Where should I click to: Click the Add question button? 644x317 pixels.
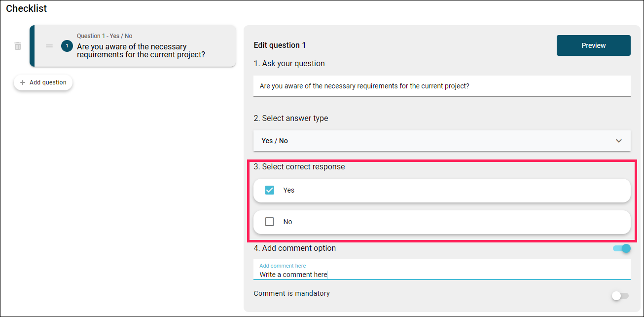click(43, 82)
